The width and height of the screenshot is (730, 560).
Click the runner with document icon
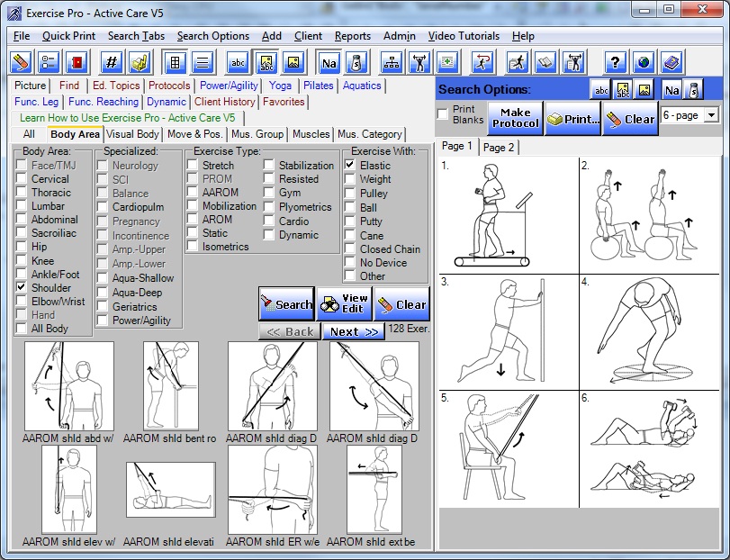518,62
